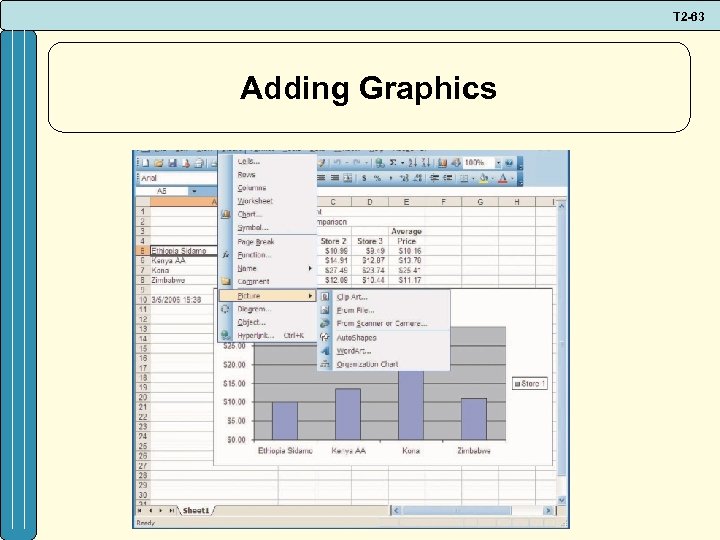
Task: Choose Function... from the Insert menu
Action: point(267,255)
